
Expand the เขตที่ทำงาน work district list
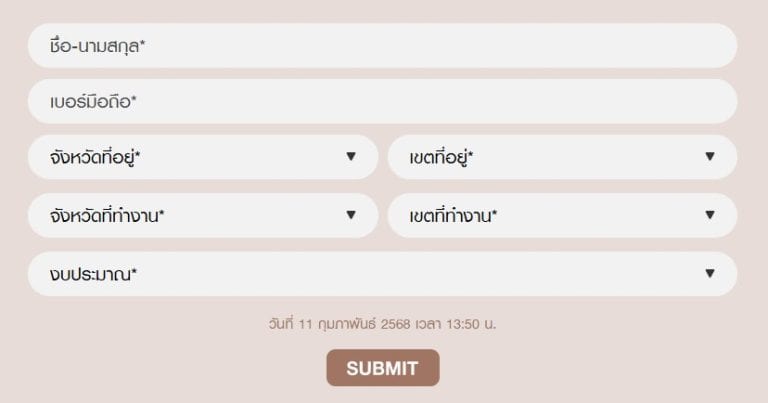tap(562, 215)
